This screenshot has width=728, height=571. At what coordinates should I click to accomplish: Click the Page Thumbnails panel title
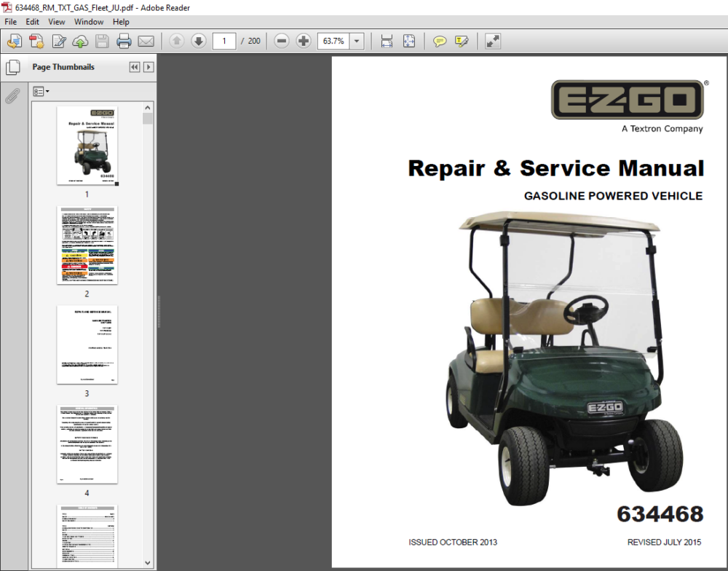[63, 67]
